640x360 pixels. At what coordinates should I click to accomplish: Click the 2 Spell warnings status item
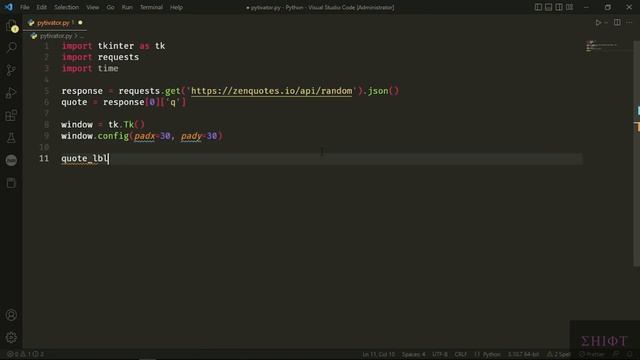pyautogui.click(x=558, y=354)
